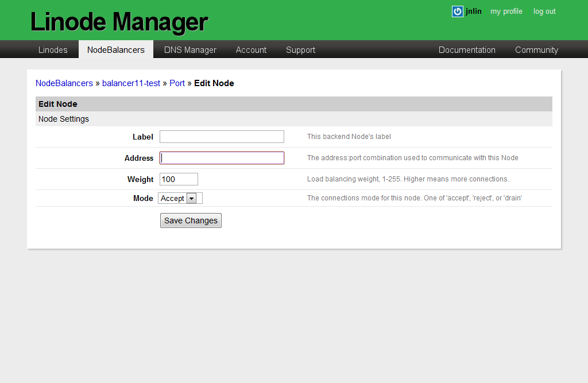The image size is (588, 383).
Task: Open the jnlin username link
Action: tap(474, 11)
